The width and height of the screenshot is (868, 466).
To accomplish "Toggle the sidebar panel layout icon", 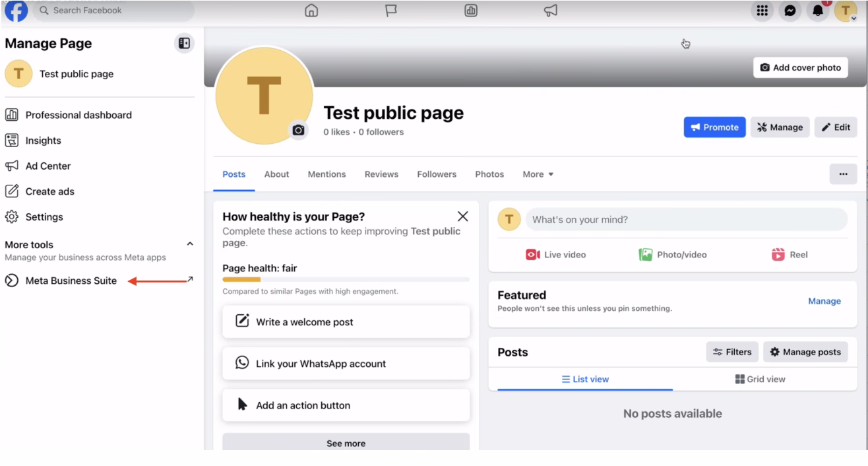I will [x=184, y=44].
